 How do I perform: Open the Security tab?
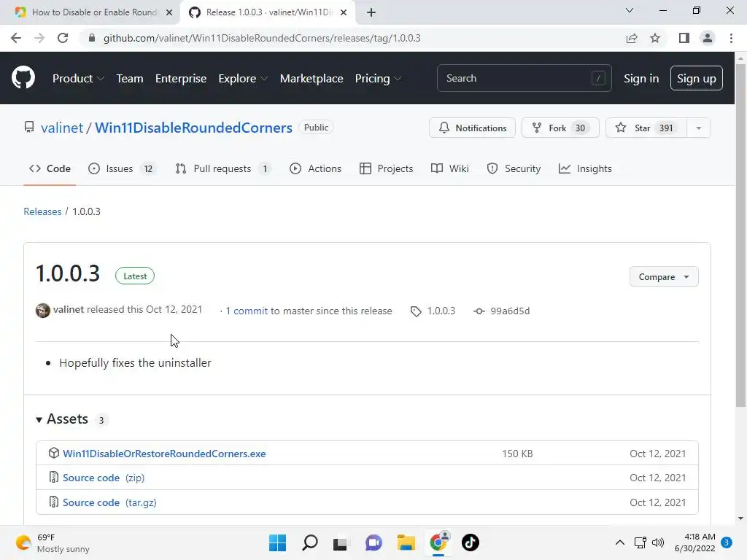514,168
